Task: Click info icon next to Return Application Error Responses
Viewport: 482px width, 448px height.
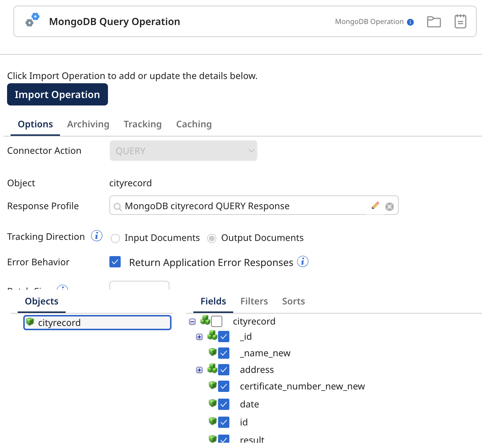Action: pyautogui.click(x=303, y=262)
